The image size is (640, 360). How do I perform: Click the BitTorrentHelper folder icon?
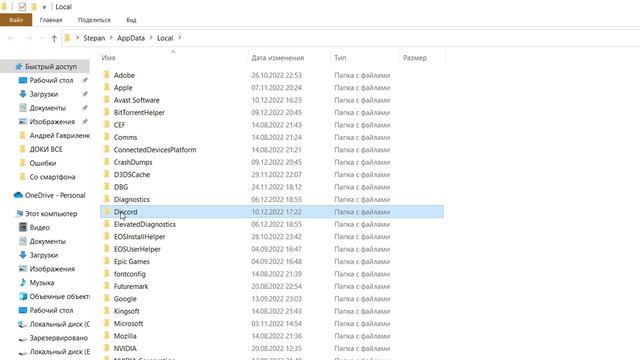[x=107, y=112]
